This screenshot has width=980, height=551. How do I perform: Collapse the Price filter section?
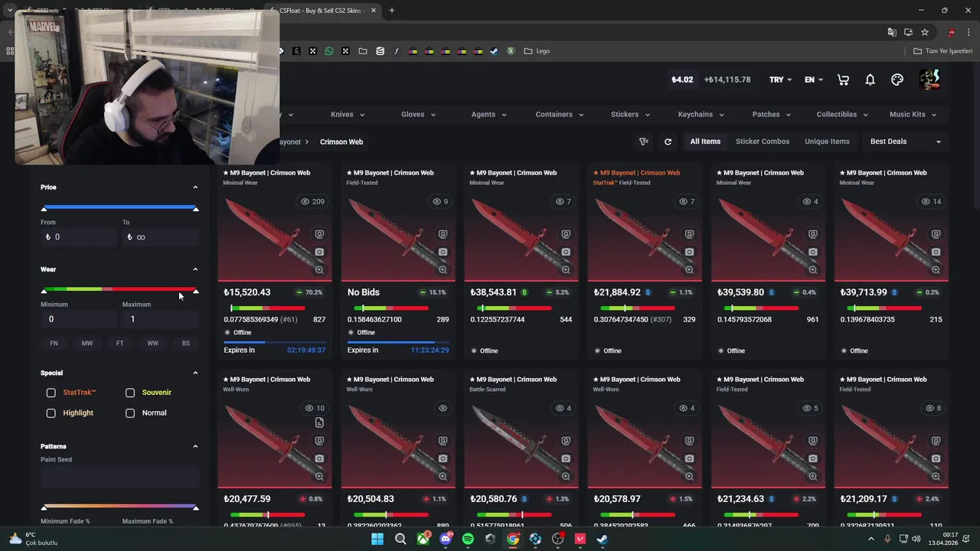point(195,187)
